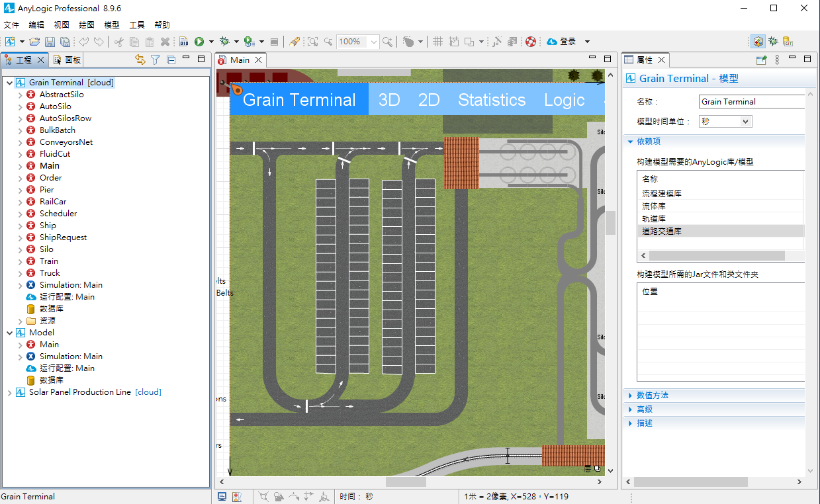Switch to Debug perspective bug icon
The width and height of the screenshot is (820, 504).
tap(773, 42)
